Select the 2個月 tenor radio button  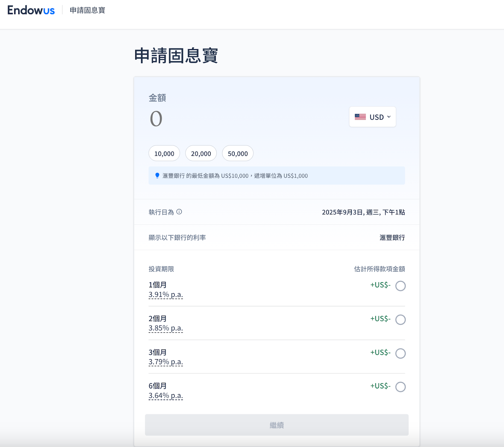(400, 320)
